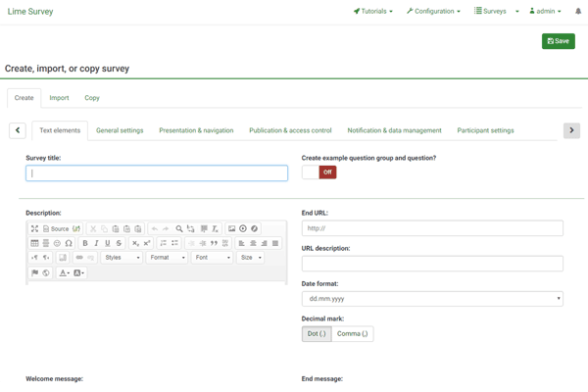
Task: Toggle the example question group switch
Action: pos(319,172)
